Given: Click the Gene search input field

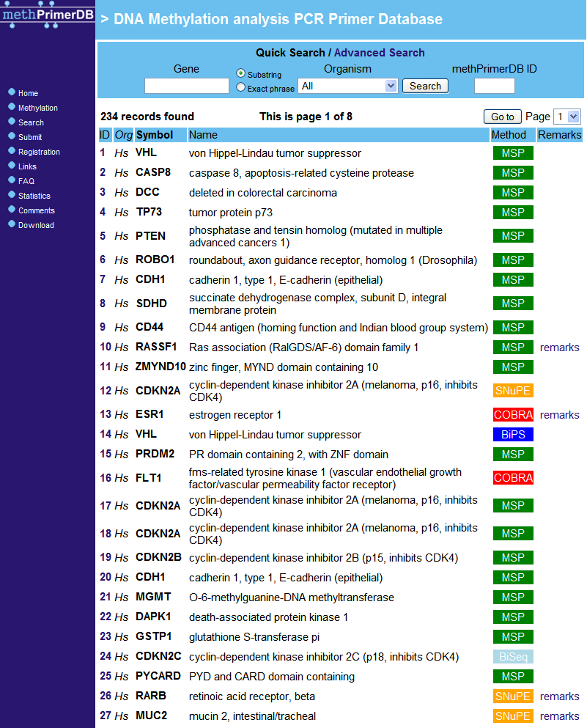Looking at the screenshot, I should point(187,86).
